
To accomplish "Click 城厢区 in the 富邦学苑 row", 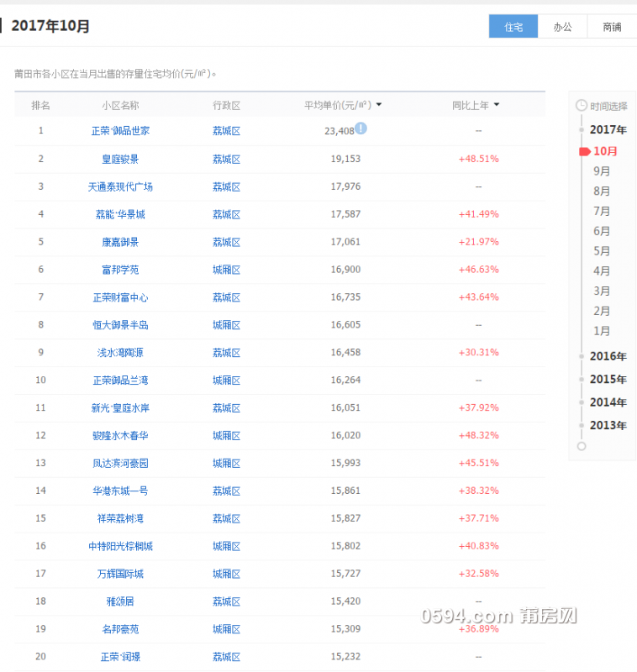I will click(227, 270).
